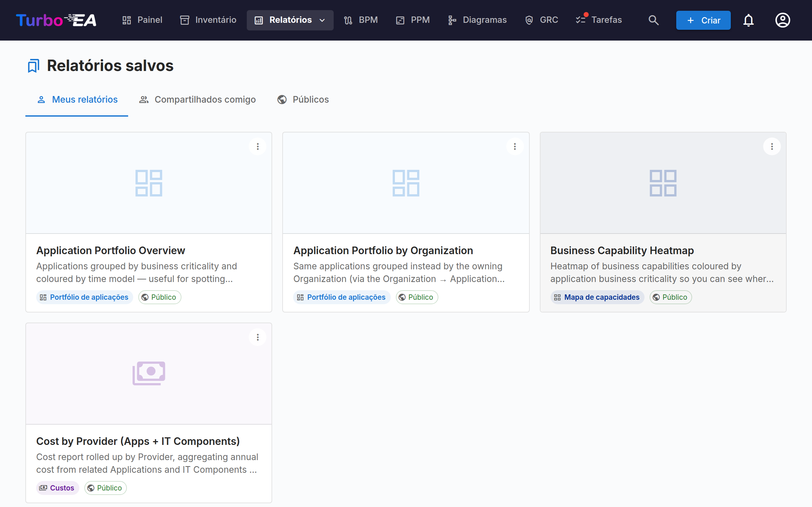The height and width of the screenshot is (507, 812).
Task: Open the Diagramas navigation item
Action: pos(477,20)
